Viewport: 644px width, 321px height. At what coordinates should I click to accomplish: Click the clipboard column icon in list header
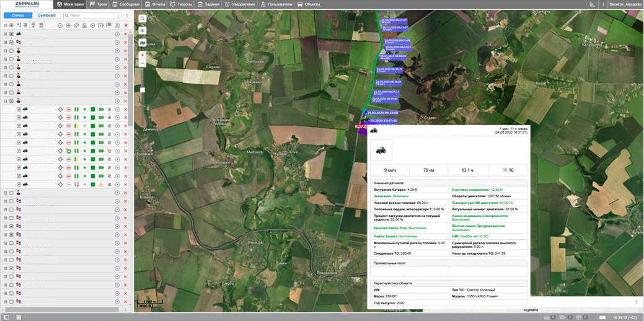coord(117,25)
